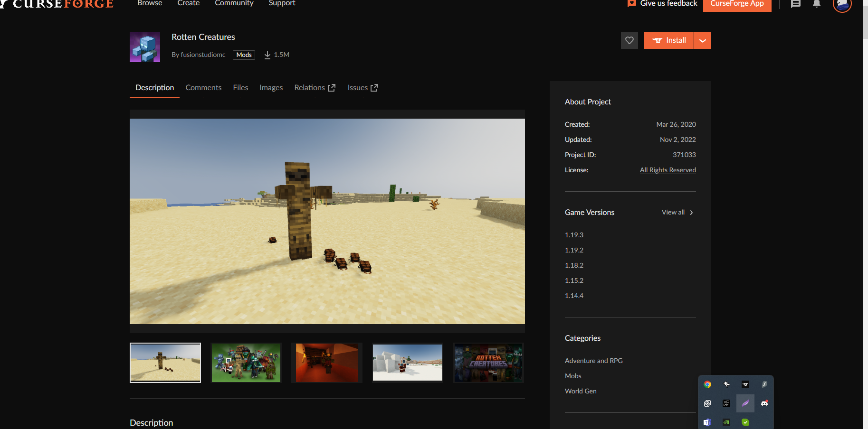The height and width of the screenshot is (429, 868).
Task: Select game version 1.19.2
Action: click(574, 250)
